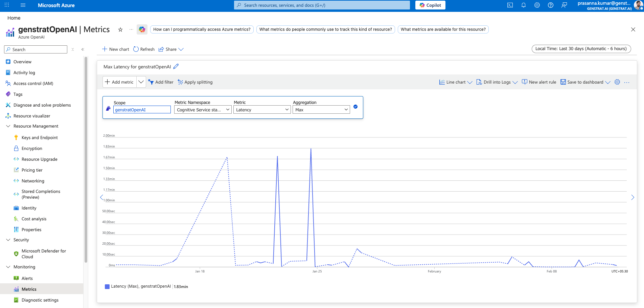Viewport: 644px width, 308px height.
Task: Open the Copilot icon beside the title
Action: click(142, 29)
